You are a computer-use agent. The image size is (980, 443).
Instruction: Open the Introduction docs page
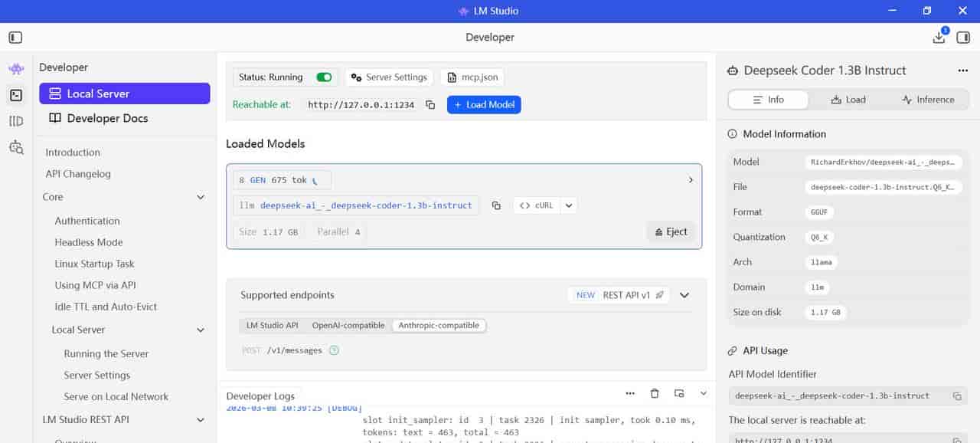pos(73,153)
